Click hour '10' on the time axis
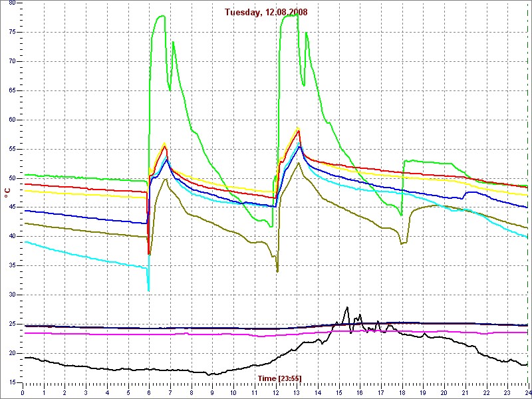The width and height of the screenshot is (532, 399). [x=233, y=392]
